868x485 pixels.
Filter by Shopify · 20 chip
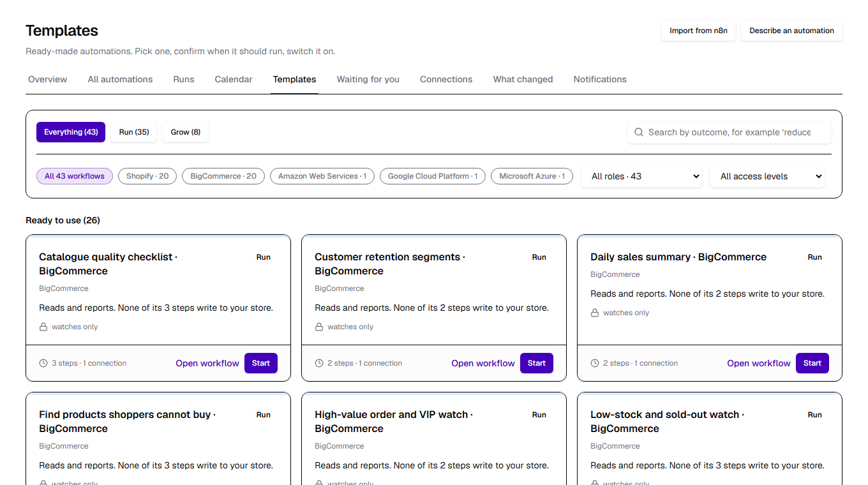(x=147, y=176)
